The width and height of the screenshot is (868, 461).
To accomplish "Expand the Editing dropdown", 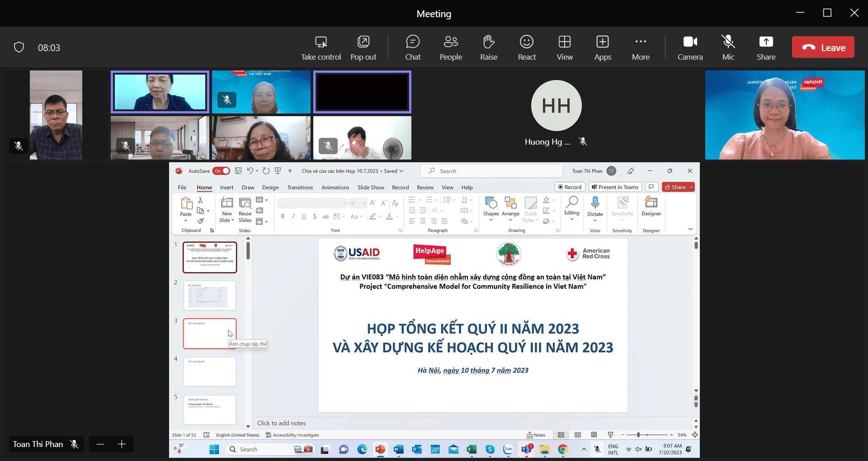I will [x=571, y=219].
